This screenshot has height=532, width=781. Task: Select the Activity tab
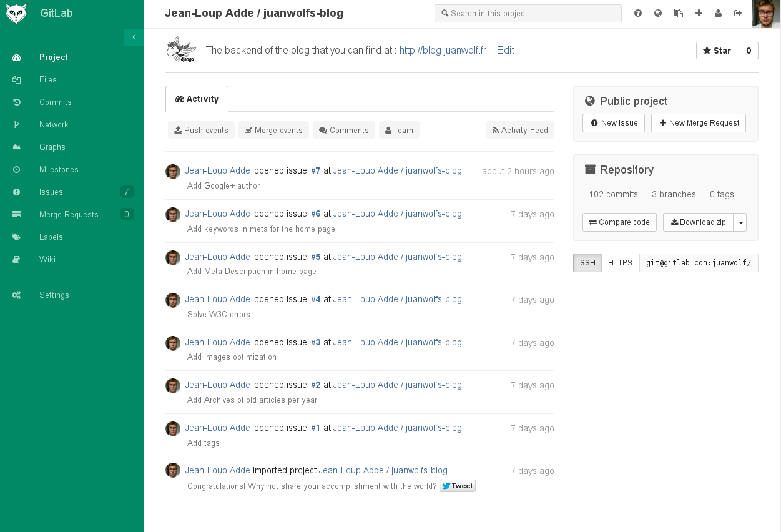(197, 99)
